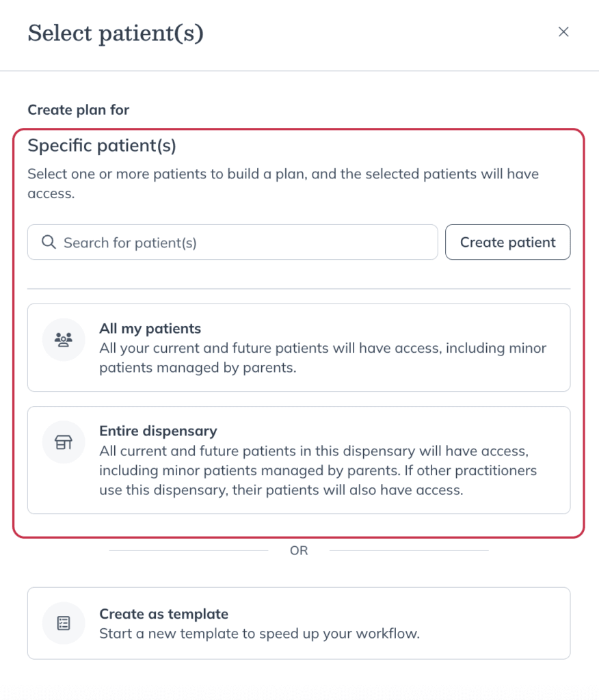Click the text Start a new template to speed up your workflow

click(x=260, y=634)
